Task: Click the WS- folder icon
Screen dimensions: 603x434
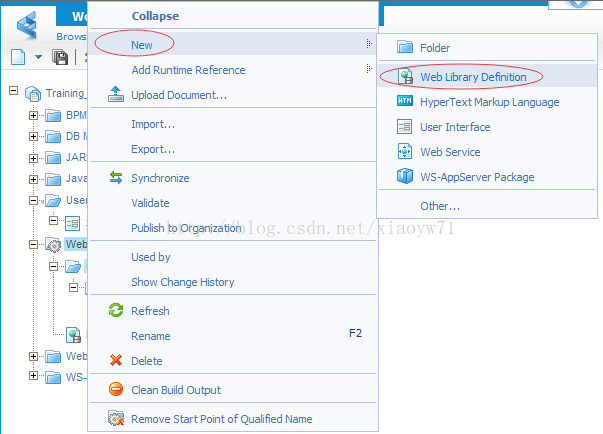Action: pyautogui.click(x=53, y=378)
